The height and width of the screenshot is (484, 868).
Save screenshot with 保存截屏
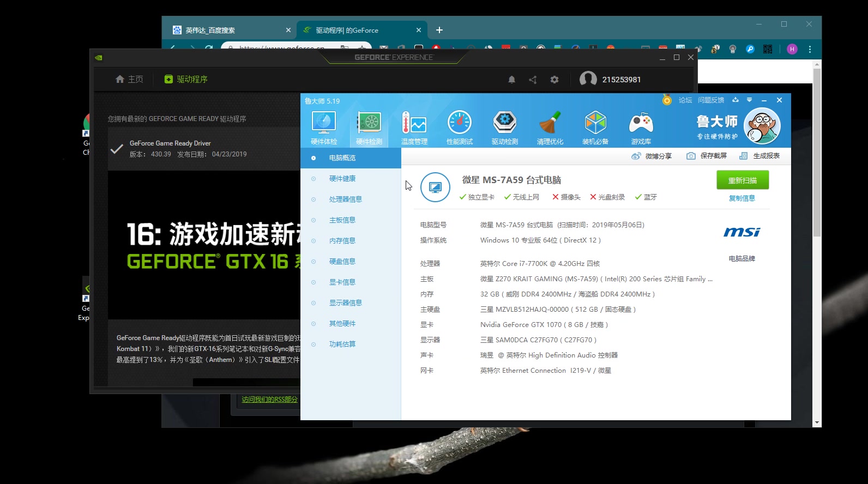click(x=707, y=156)
